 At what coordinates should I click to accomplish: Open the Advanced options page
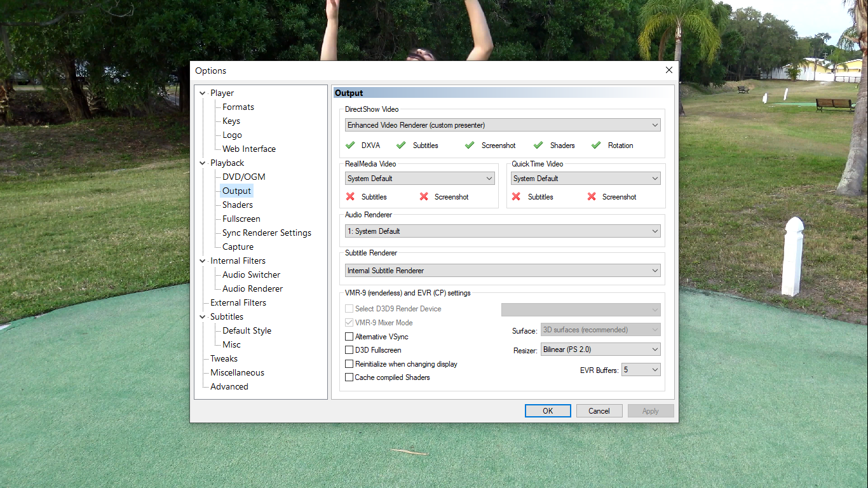[x=229, y=386]
